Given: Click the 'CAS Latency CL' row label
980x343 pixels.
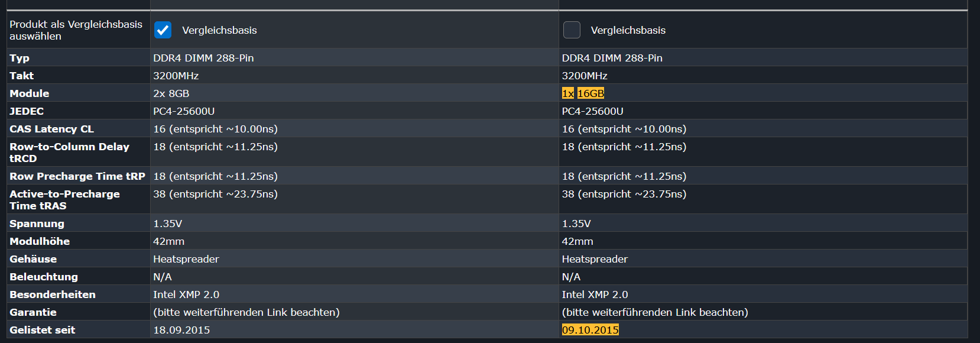Looking at the screenshot, I should (x=51, y=129).
